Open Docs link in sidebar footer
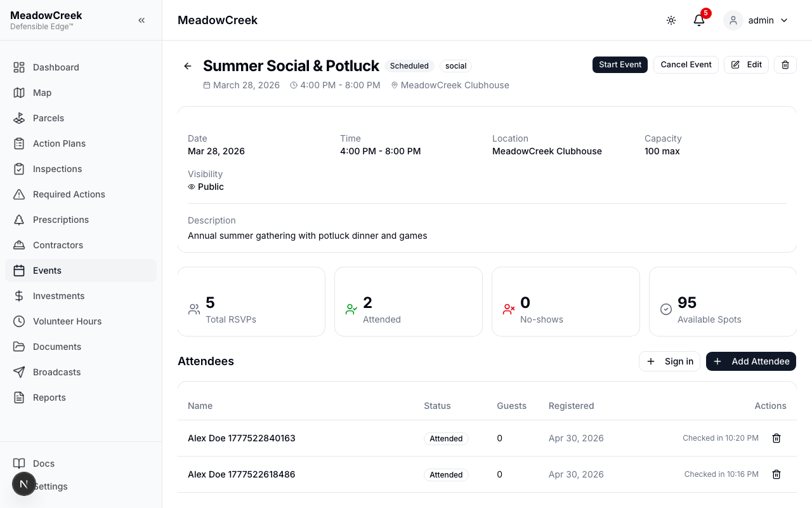The image size is (812, 508). point(81,464)
